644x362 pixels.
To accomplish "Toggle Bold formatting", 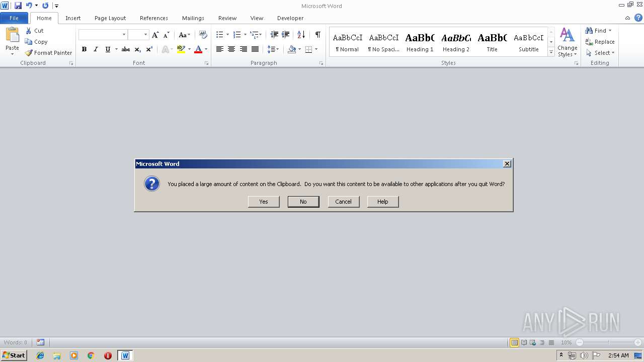I will 84,49.
